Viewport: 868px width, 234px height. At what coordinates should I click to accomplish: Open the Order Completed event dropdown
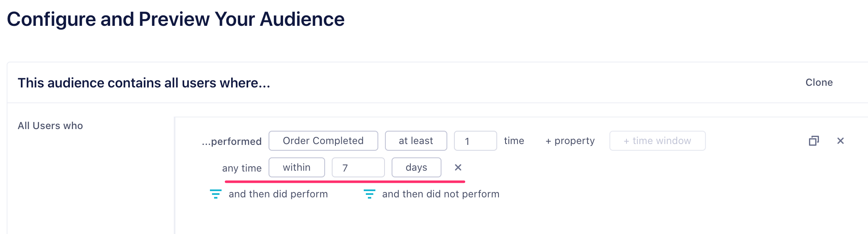[x=323, y=141]
